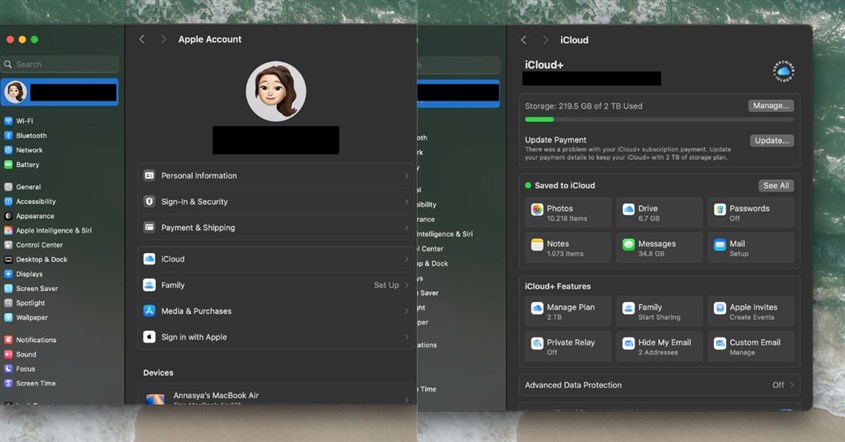Click "Storage: 219.5 GB of 2 TB Used"

[584, 106]
